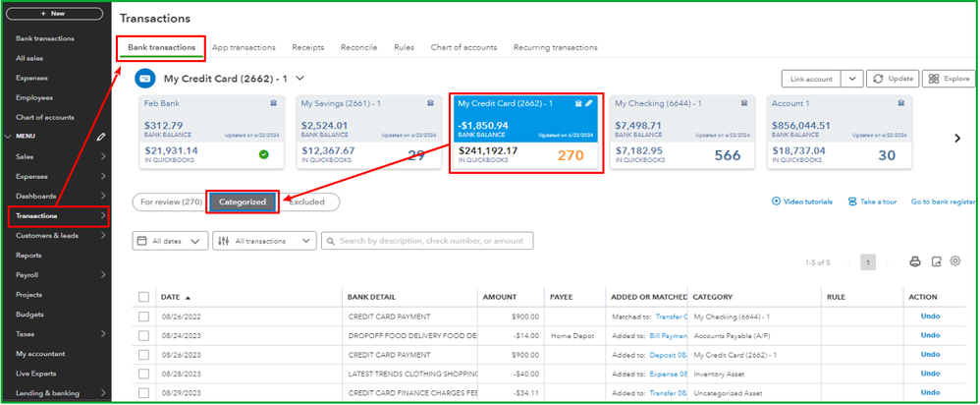Open the Take a tour link

tap(873, 202)
